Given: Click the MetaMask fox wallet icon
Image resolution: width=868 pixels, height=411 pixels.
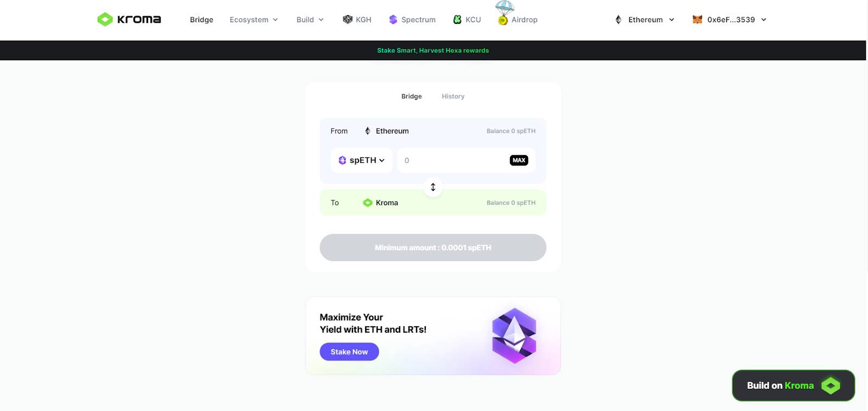Looking at the screenshot, I should pyautogui.click(x=698, y=20).
